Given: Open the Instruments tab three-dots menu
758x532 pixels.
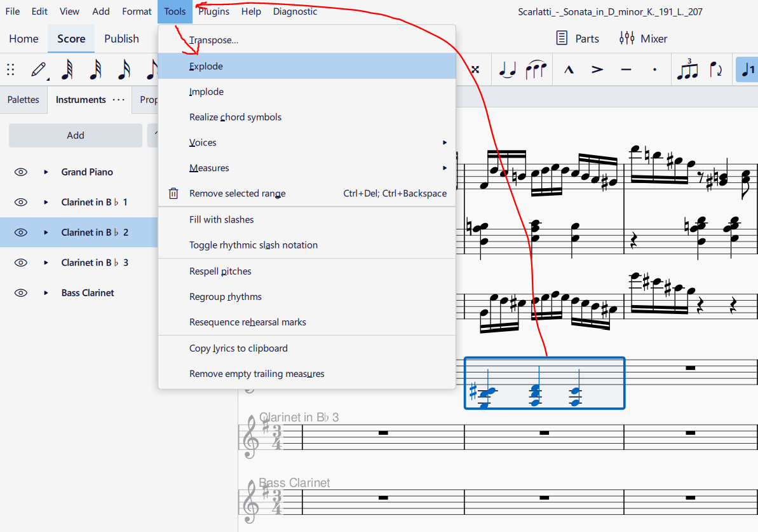Looking at the screenshot, I should (118, 100).
